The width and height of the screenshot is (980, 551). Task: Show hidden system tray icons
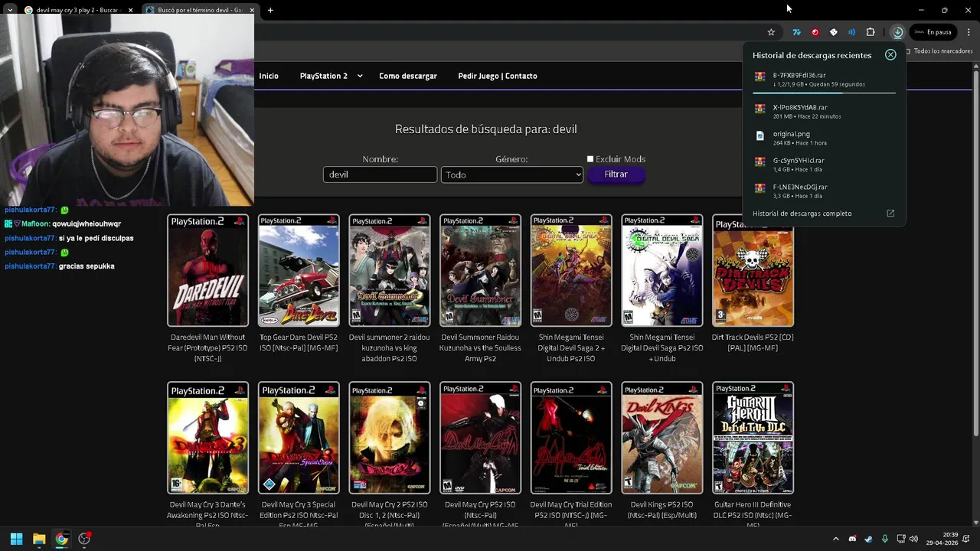coord(836,539)
